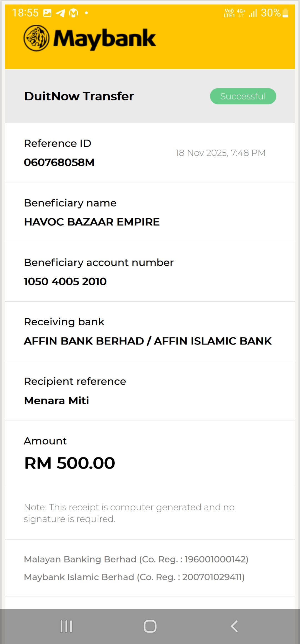Tap the DuitNow Transfer heading
The width and height of the screenshot is (300, 644).
[79, 96]
